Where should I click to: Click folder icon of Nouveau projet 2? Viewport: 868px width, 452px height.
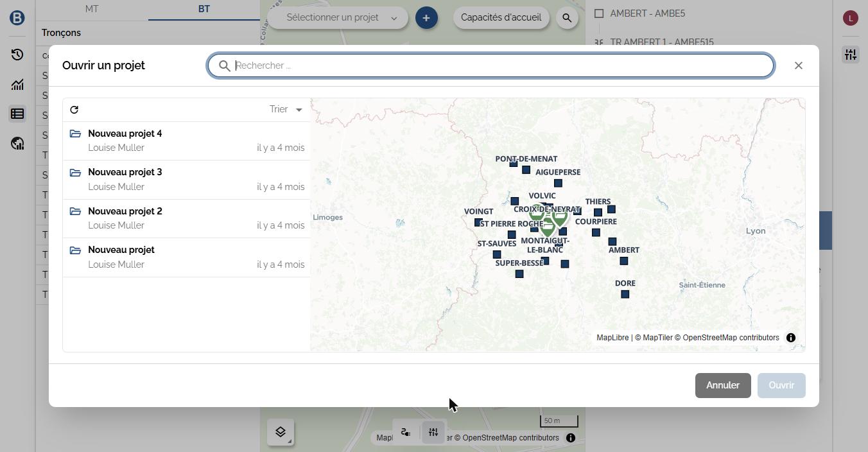[x=75, y=211]
